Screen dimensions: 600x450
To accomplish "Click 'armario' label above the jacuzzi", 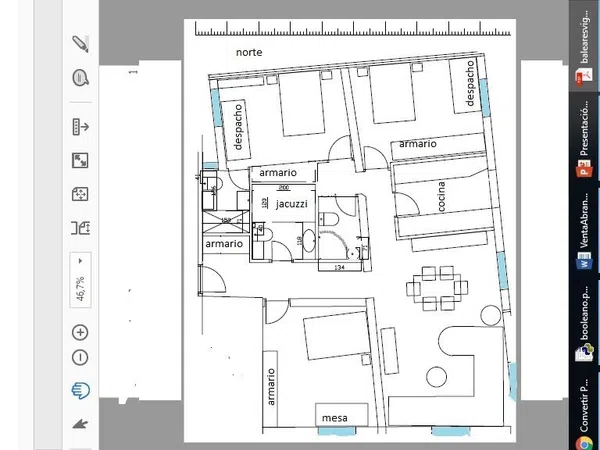I will tap(278, 173).
